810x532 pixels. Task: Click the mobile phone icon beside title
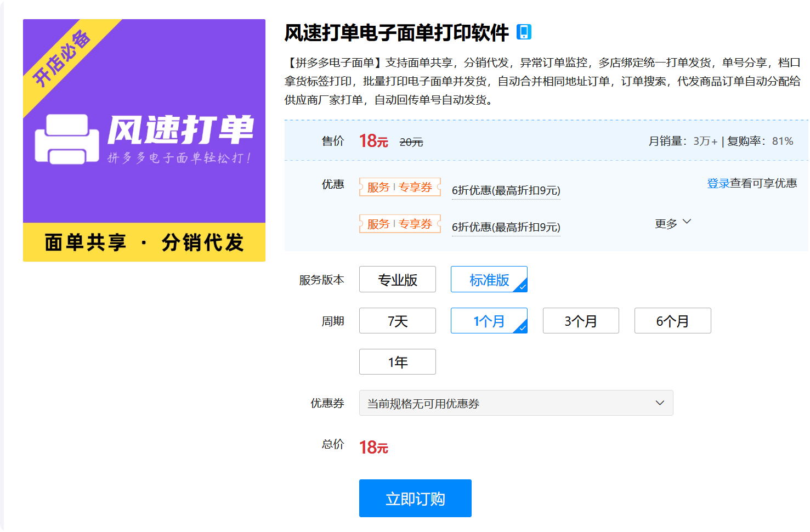[x=524, y=32]
